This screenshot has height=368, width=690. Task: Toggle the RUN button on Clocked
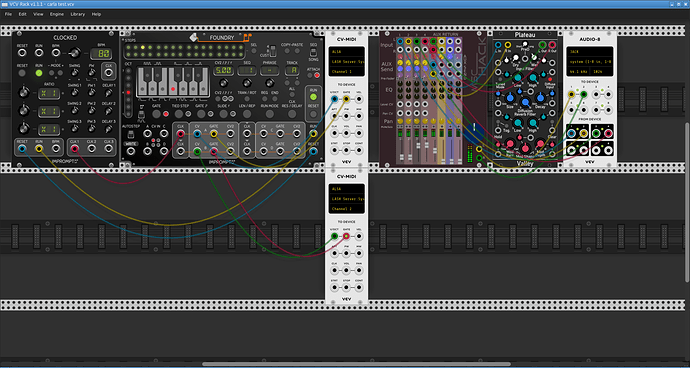point(39,73)
